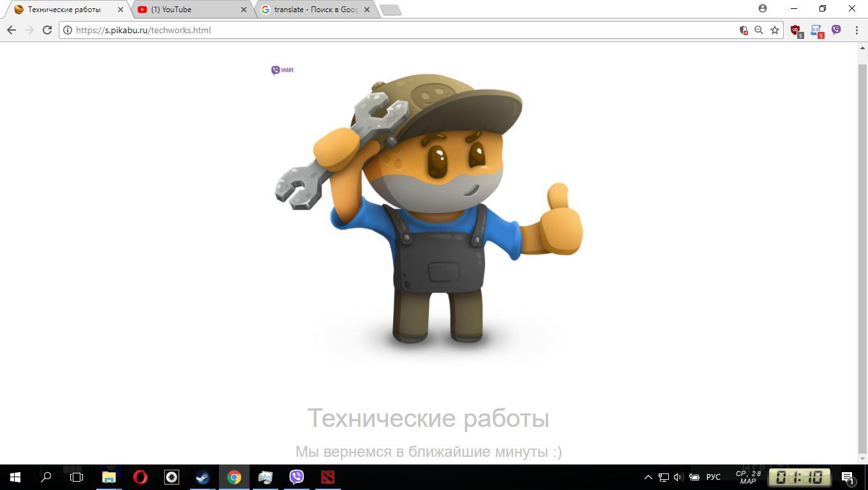Click the Viber Share button on page
Viewport: 868px width, 490px height.
click(282, 70)
